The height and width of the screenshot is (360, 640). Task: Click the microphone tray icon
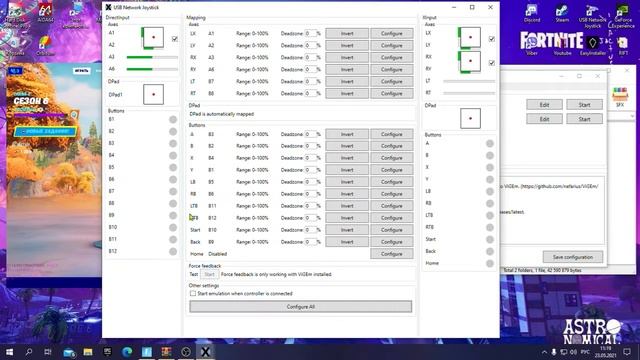[553, 352]
